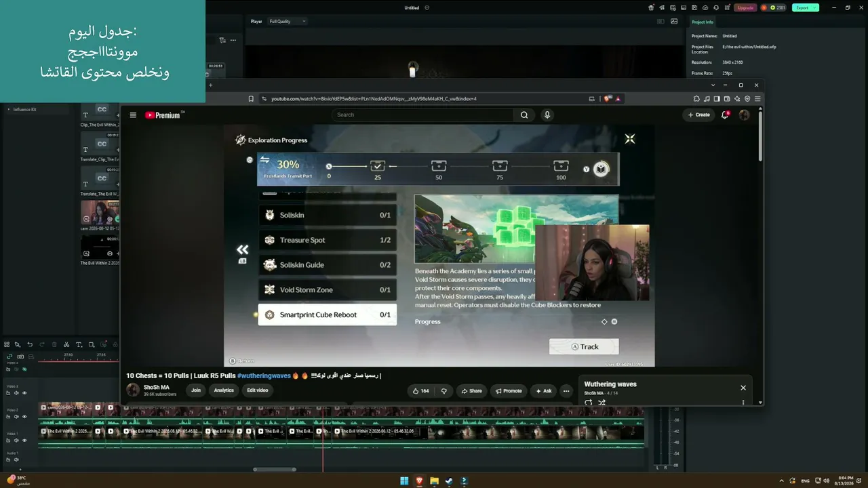Click the Share button under the video
The width and height of the screenshot is (868, 488).
(472, 390)
